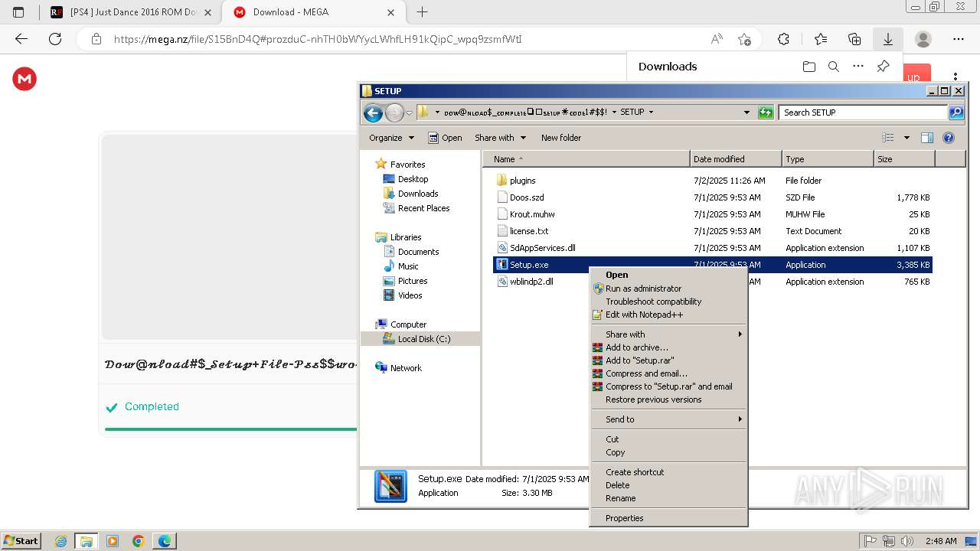Screen dimensions: 980x551
Task: Click the Edge back navigation arrow
Action: click(x=21, y=39)
